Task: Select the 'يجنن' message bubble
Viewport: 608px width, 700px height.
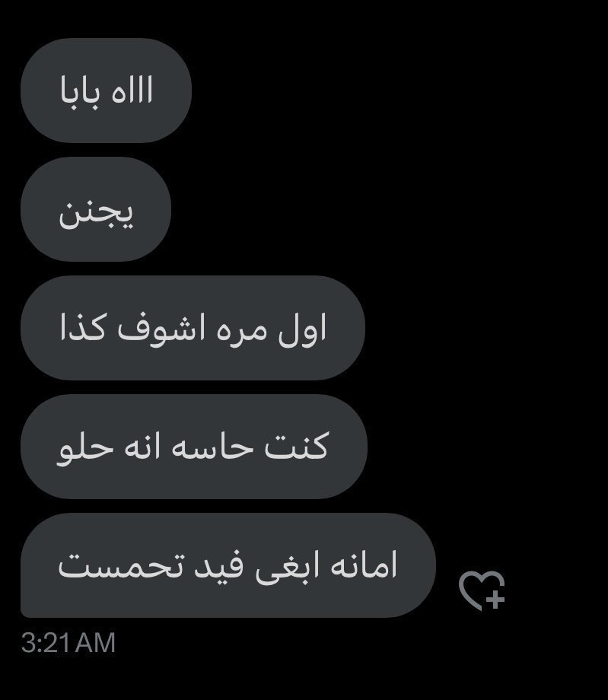Action: [x=96, y=209]
